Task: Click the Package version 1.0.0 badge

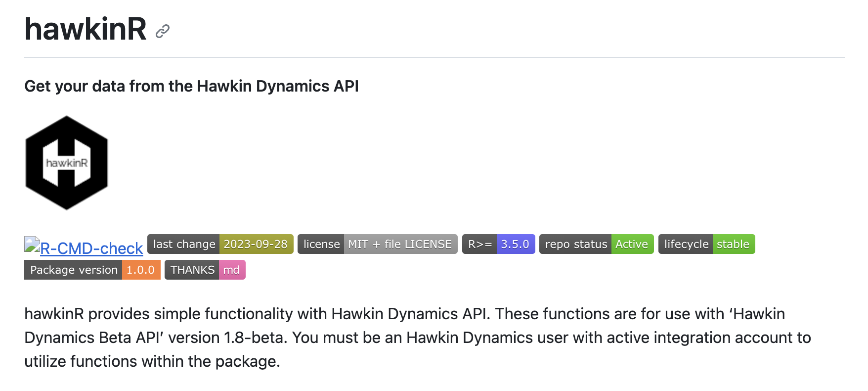Action: click(92, 270)
